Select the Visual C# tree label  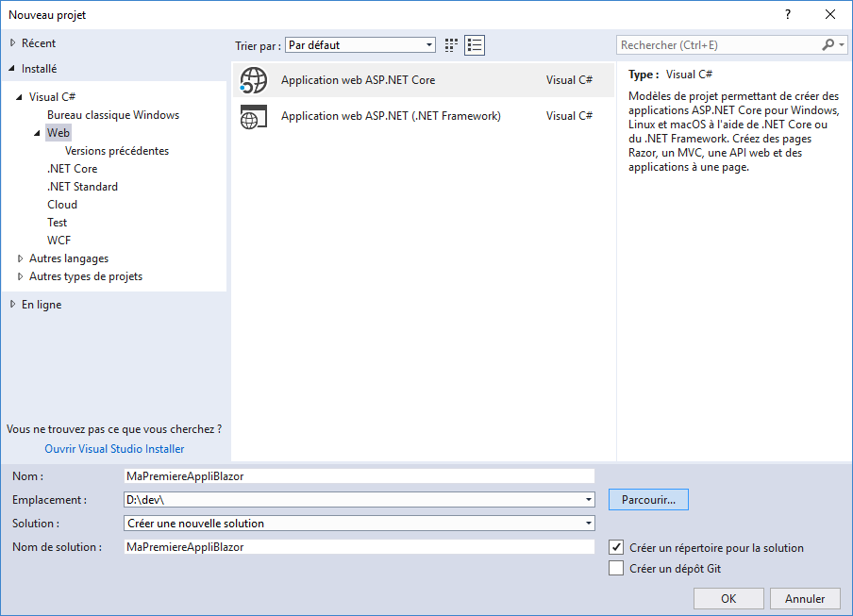tap(52, 97)
